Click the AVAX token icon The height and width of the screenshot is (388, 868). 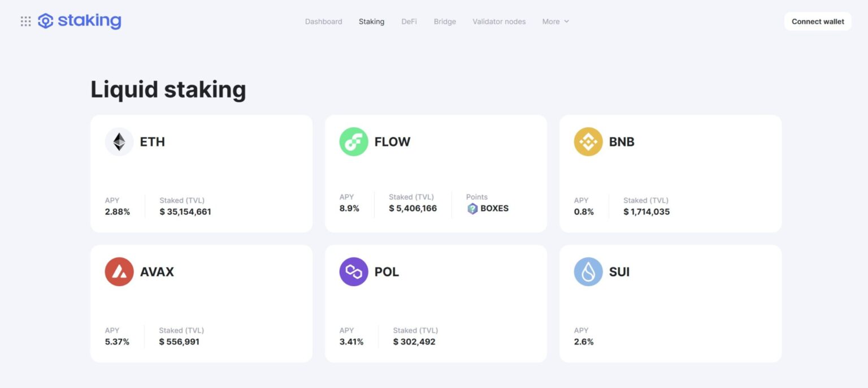click(x=119, y=271)
